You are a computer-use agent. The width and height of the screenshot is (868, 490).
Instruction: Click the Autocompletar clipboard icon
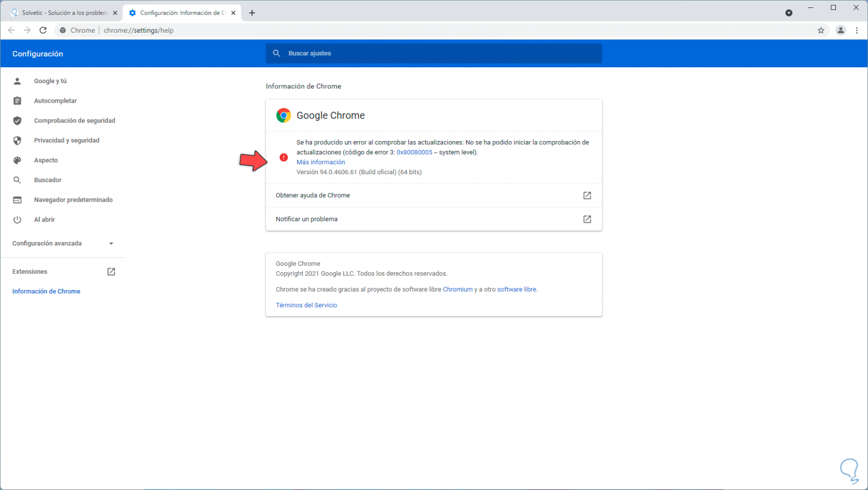coord(17,101)
